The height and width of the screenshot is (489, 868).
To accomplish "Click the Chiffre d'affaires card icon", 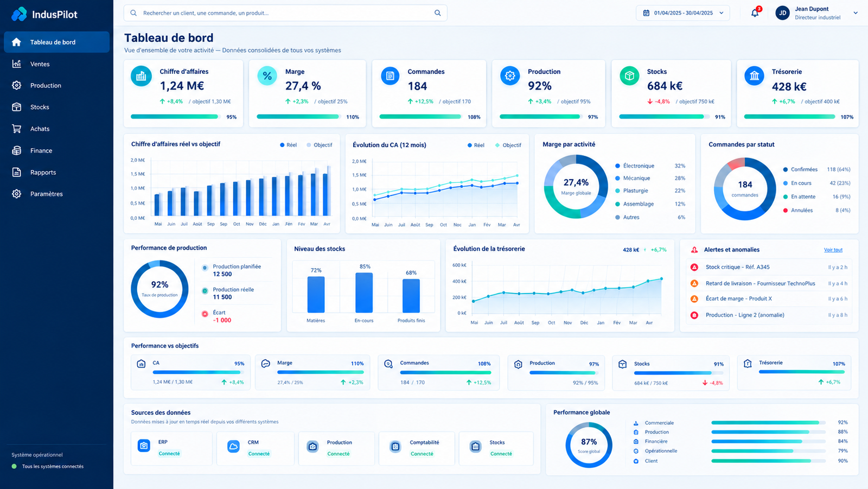I will (x=141, y=76).
